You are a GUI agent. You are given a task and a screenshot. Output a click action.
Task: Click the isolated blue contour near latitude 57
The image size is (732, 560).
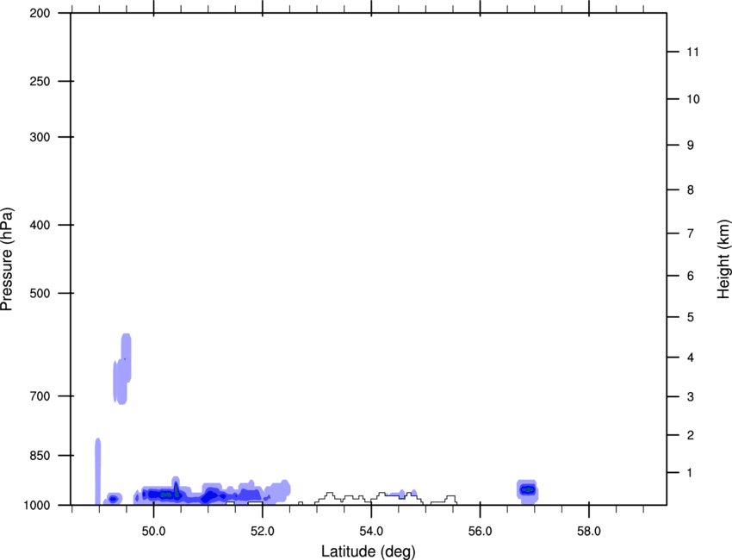(x=528, y=490)
